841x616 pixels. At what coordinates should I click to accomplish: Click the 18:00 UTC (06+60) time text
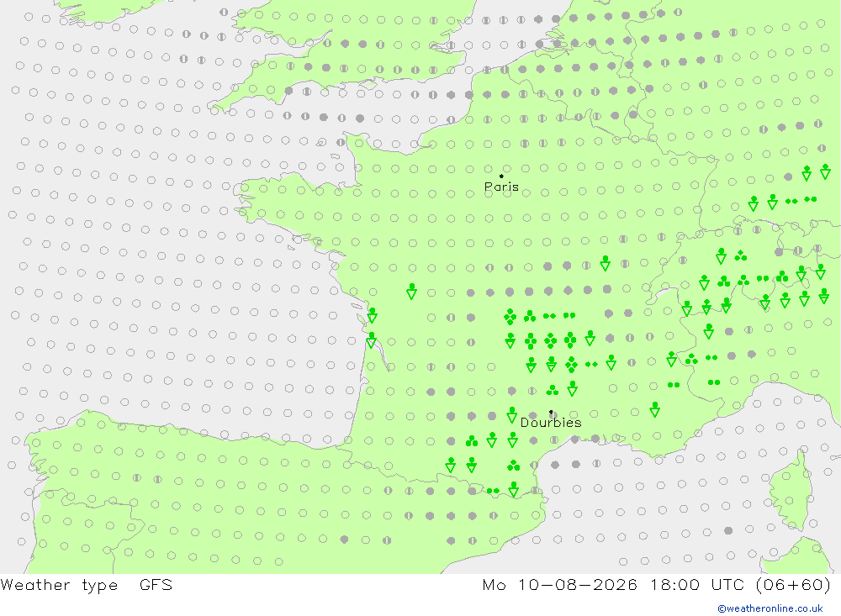coord(741,585)
